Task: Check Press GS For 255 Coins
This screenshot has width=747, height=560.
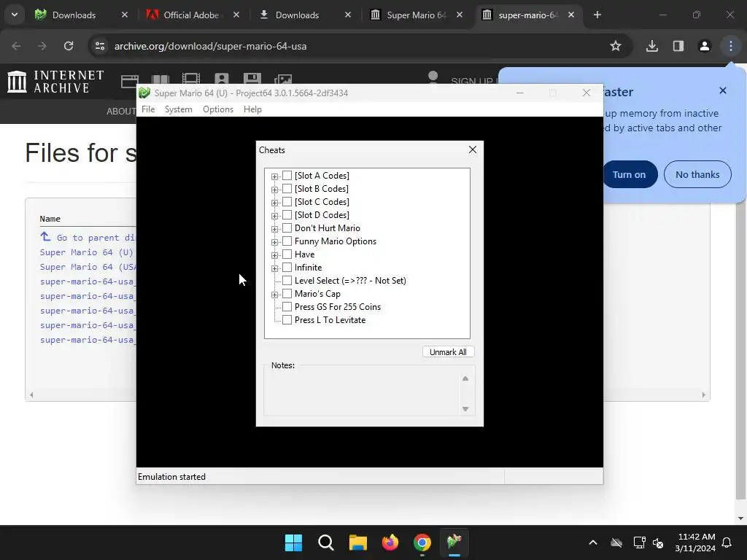Action: click(287, 307)
